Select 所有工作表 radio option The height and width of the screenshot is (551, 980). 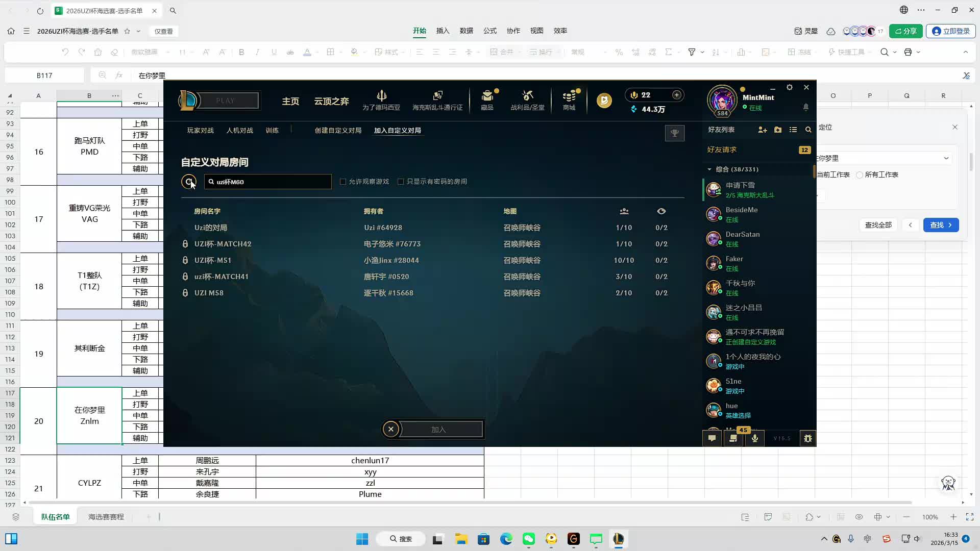[x=860, y=175]
